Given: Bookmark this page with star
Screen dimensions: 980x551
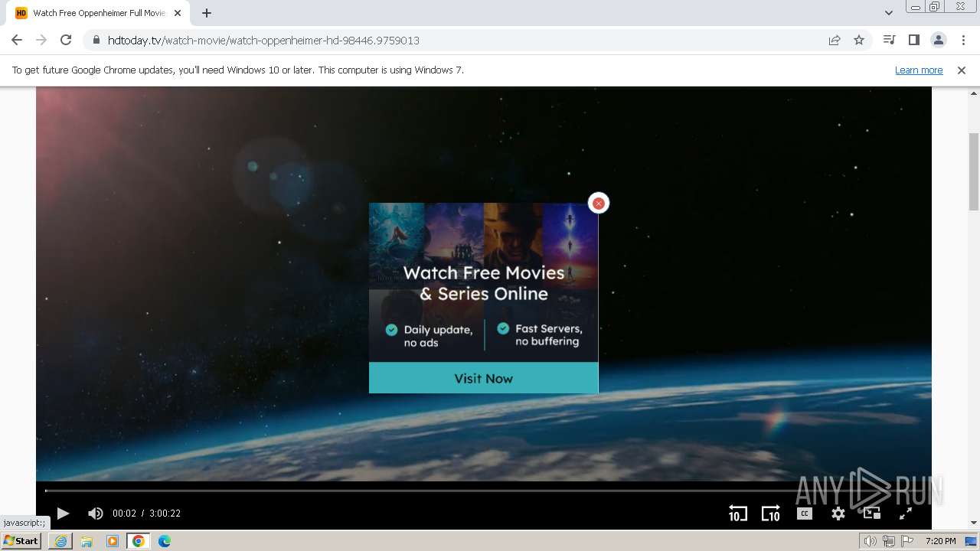Looking at the screenshot, I should (x=859, y=40).
